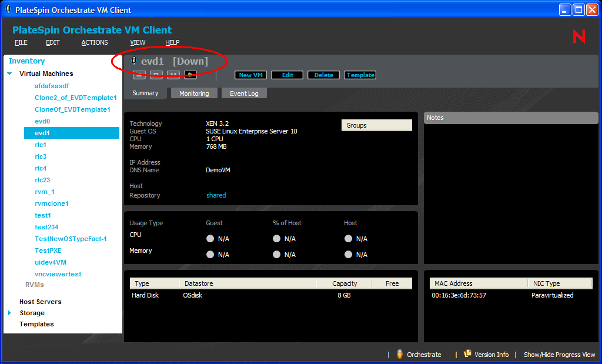The height and width of the screenshot is (364, 602).
Task: Click the DemoVM DNS name value
Action: (x=218, y=170)
